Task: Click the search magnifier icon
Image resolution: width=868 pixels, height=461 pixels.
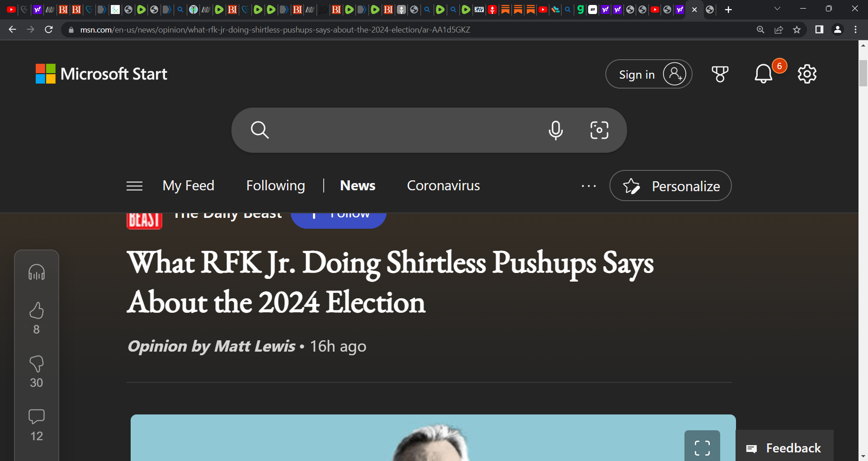Action: [260, 130]
